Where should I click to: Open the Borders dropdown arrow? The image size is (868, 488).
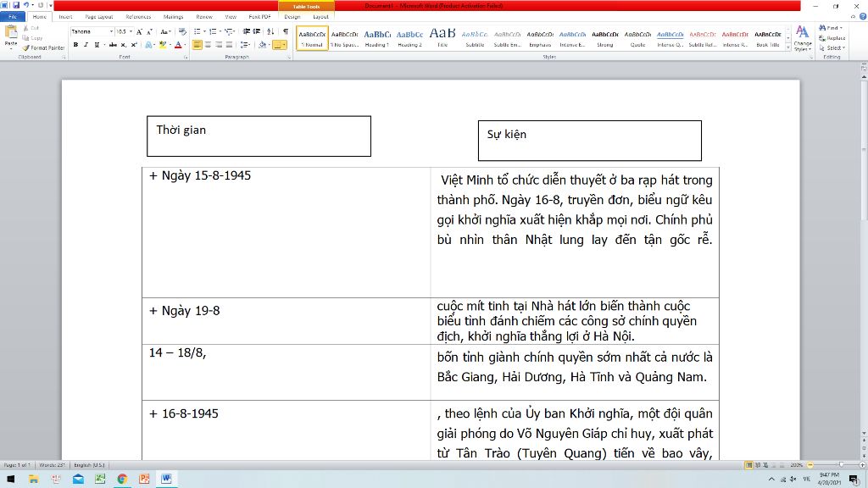tap(285, 45)
